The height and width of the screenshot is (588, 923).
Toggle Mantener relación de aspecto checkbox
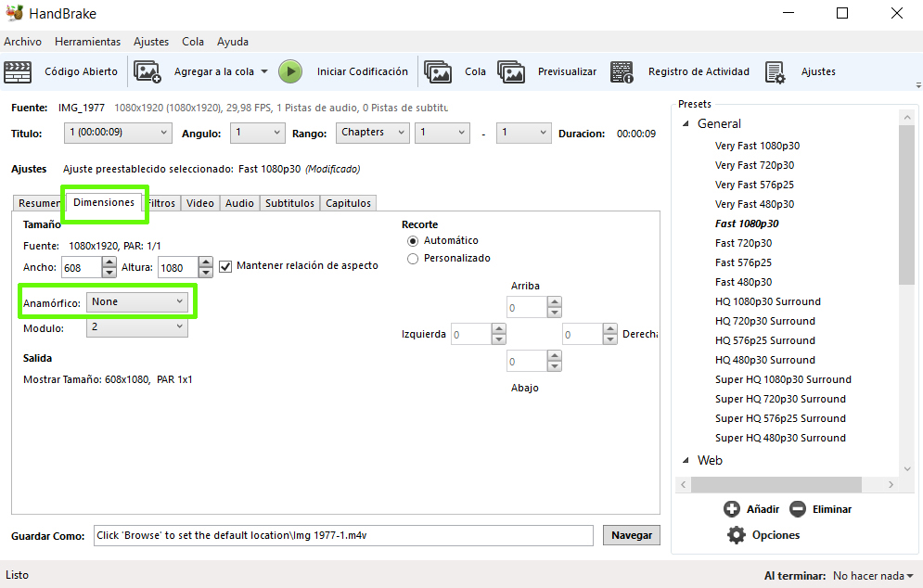(x=225, y=266)
